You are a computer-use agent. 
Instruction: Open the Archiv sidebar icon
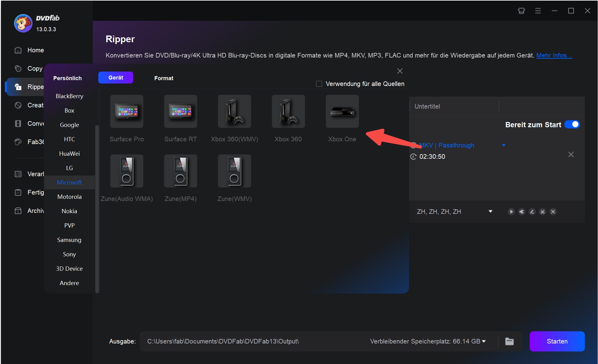tap(18, 211)
